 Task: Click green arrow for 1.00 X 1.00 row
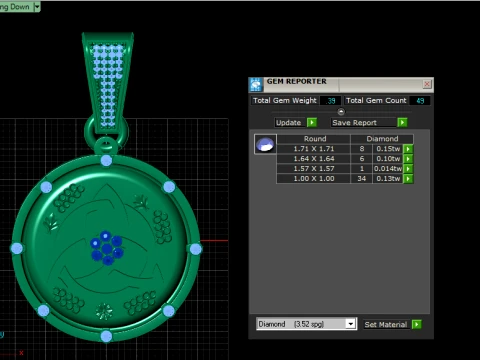408,179
